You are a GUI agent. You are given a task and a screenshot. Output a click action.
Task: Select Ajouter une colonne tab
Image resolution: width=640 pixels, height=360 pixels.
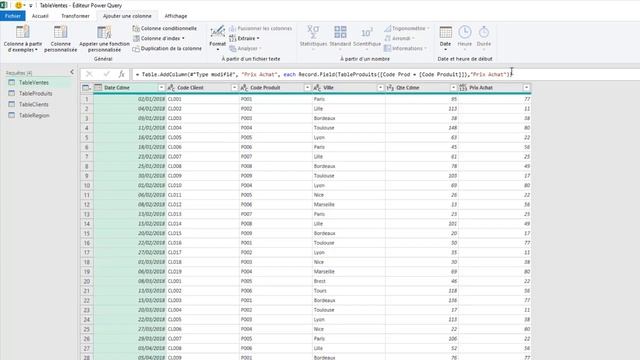[x=127, y=16]
